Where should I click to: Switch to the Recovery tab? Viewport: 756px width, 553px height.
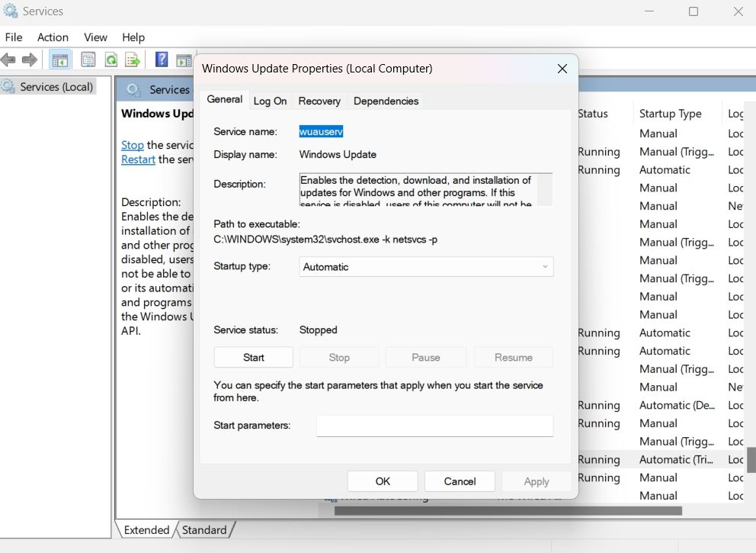[319, 101]
